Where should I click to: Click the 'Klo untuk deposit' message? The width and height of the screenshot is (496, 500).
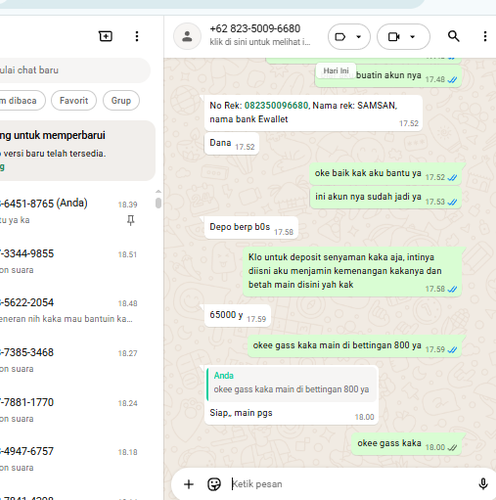coord(352,271)
